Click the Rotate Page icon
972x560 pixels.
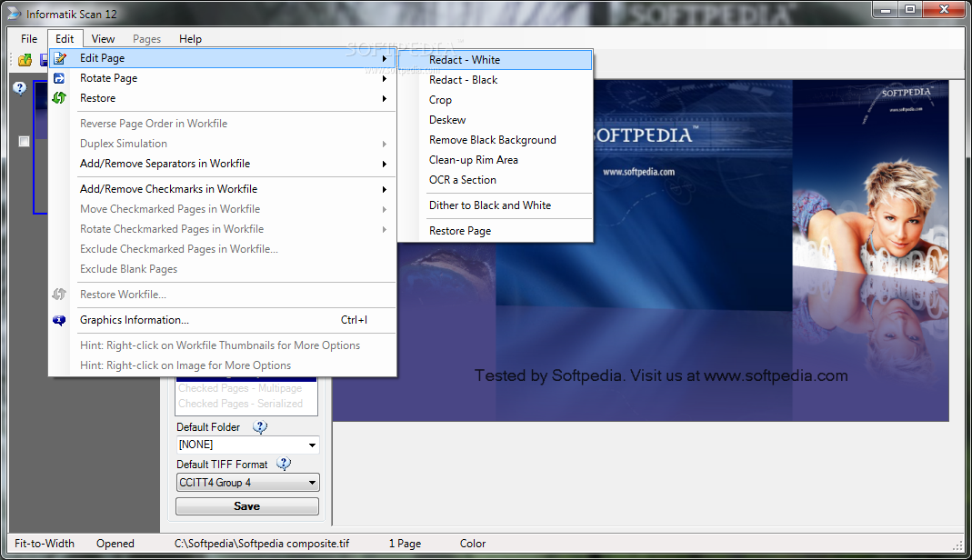(59, 78)
